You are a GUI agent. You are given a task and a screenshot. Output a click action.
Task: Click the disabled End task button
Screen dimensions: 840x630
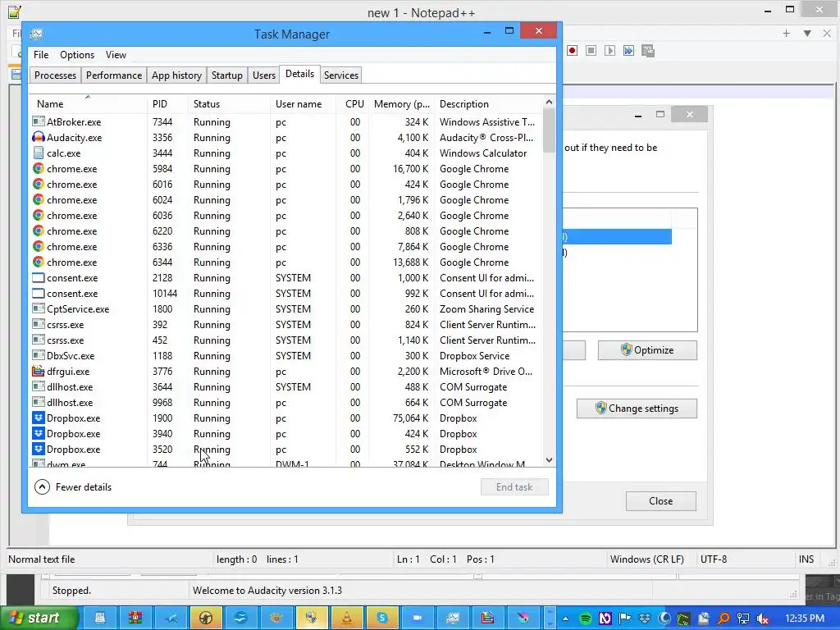tap(514, 486)
